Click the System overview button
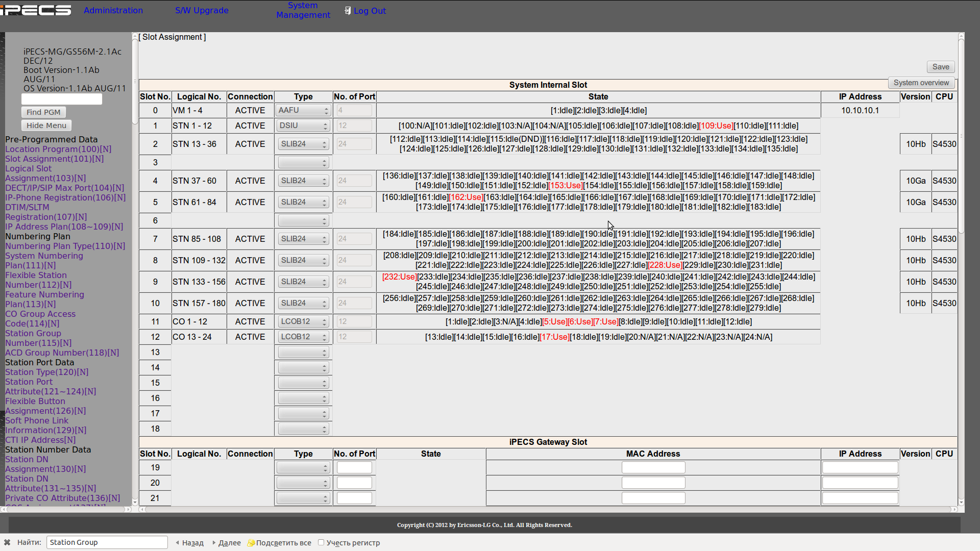Screen dimensions: 980x551 (x=921, y=83)
